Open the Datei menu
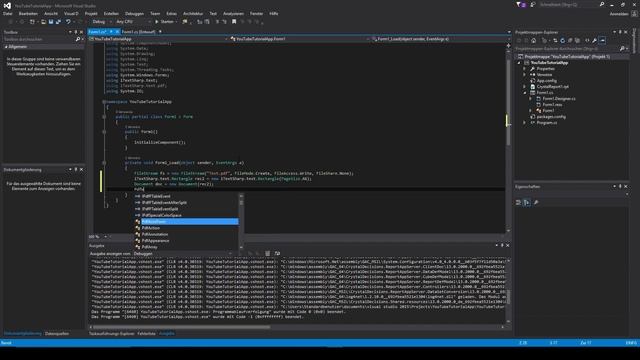The width and height of the screenshot is (640, 360). pyautogui.click(x=8, y=13)
